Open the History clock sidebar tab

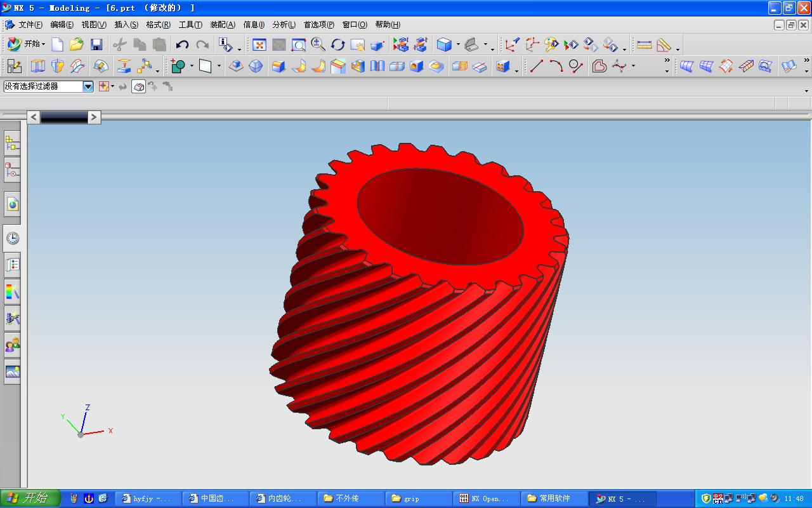[12, 238]
